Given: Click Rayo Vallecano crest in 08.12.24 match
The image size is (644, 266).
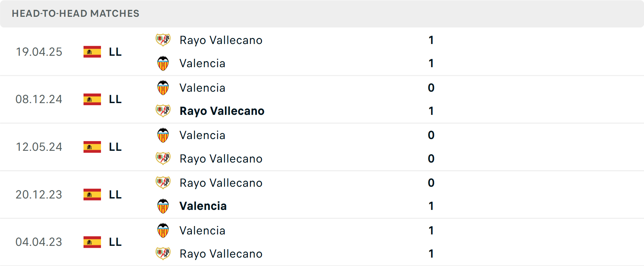Looking at the screenshot, I should point(163,111).
